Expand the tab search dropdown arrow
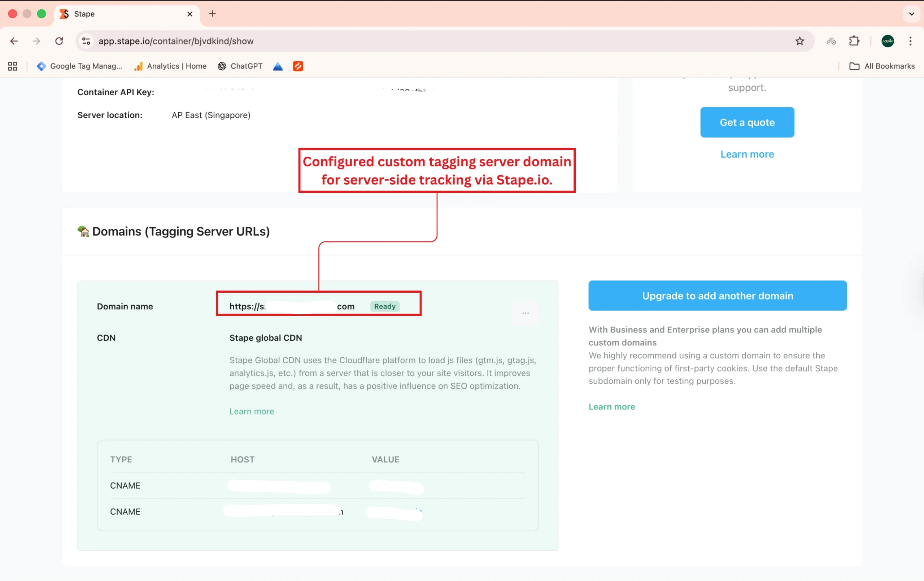This screenshot has height=581, width=924. point(911,14)
